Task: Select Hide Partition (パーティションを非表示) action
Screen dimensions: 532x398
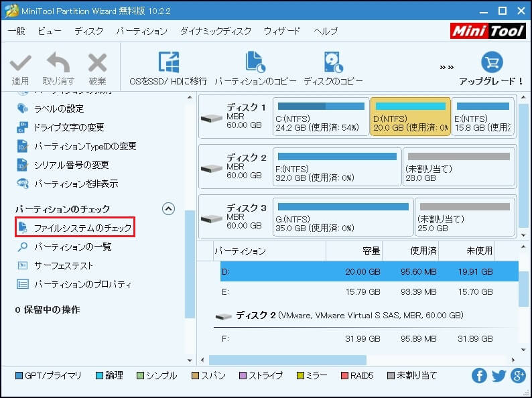Action: tap(67, 184)
